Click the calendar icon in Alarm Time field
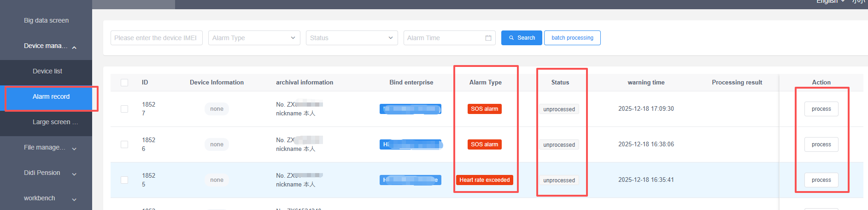The width and height of the screenshot is (868, 210). point(488,38)
